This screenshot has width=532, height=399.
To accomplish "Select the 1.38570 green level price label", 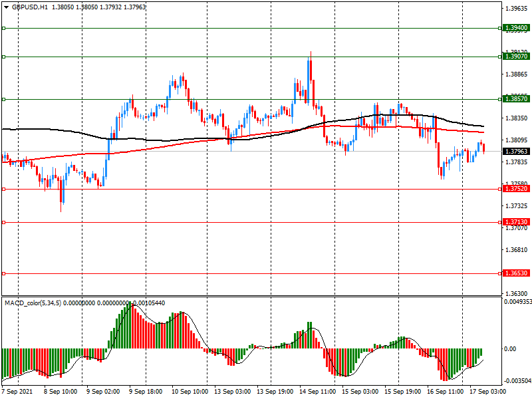I will point(516,99).
